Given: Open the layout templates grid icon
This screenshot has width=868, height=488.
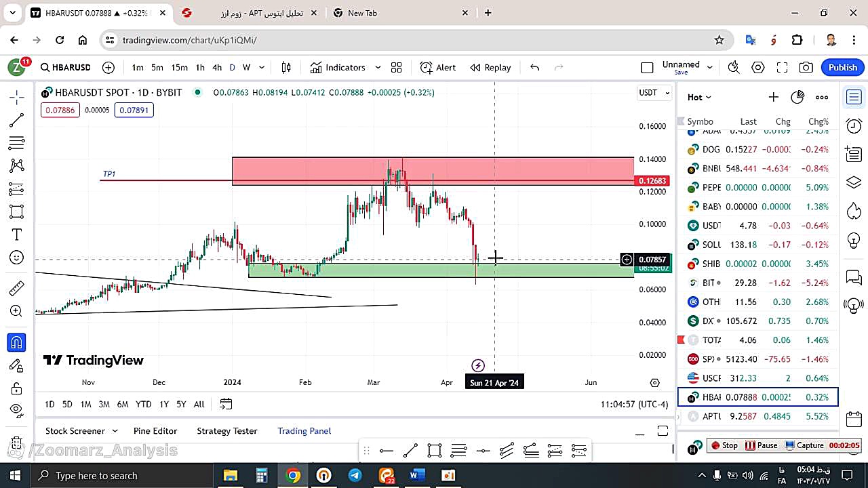Looking at the screenshot, I should pos(396,67).
